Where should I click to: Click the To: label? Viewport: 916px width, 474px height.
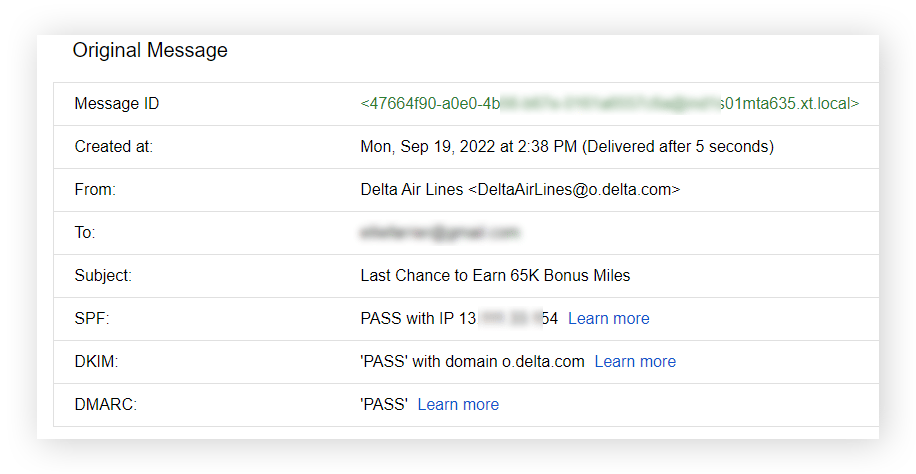(85, 233)
